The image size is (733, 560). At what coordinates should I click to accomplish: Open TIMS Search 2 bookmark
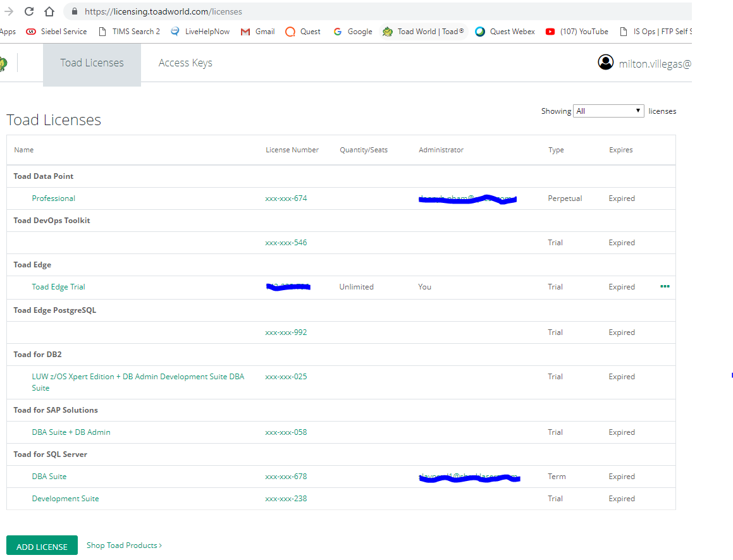coord(130,32)
